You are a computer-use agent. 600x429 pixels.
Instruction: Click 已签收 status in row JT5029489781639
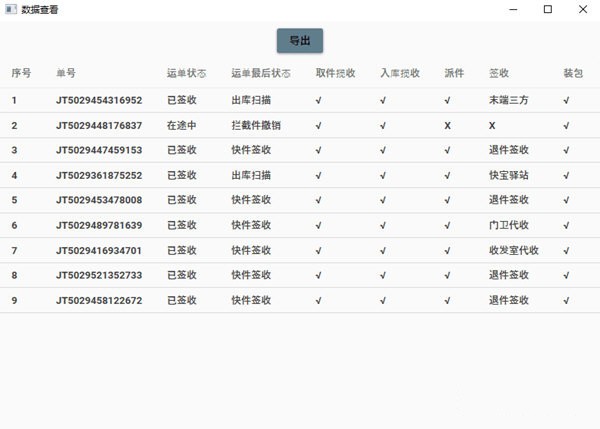pyautogui.click(x=182, y=225)
